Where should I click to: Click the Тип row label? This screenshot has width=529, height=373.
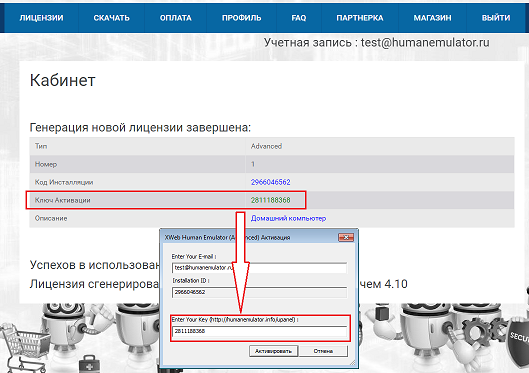[41, 146]
